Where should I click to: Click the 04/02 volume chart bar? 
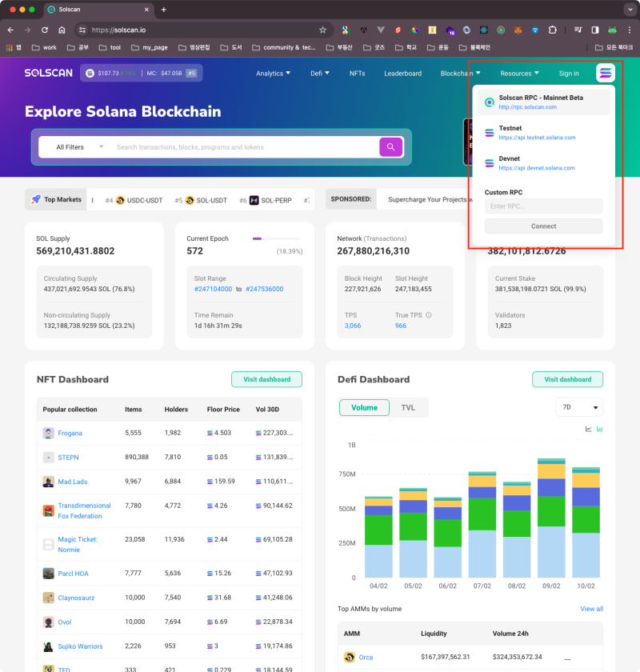pyautogui.click(x=378, y=537)
